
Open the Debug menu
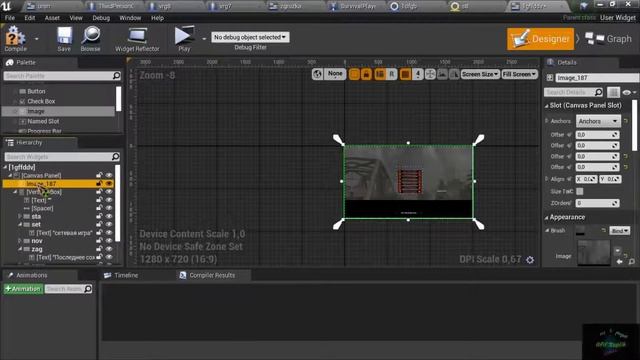click(101, 18)
